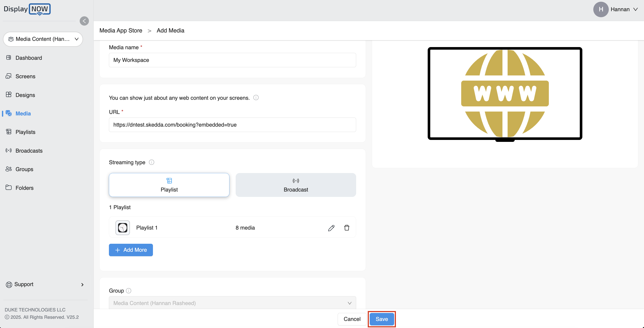This screenshot has height=328, width=644.
Task: Click the DisplayNOW logo
Action: [x=27, y=9]
